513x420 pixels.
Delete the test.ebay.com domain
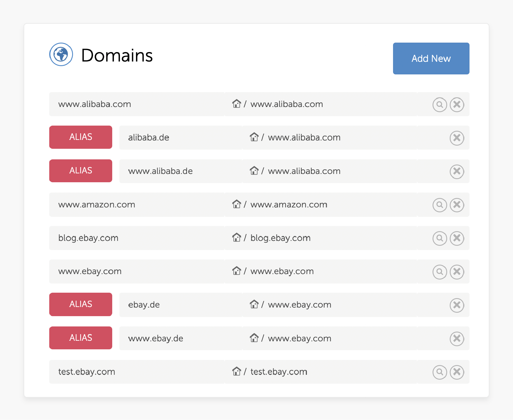click(x=457, y=372)
